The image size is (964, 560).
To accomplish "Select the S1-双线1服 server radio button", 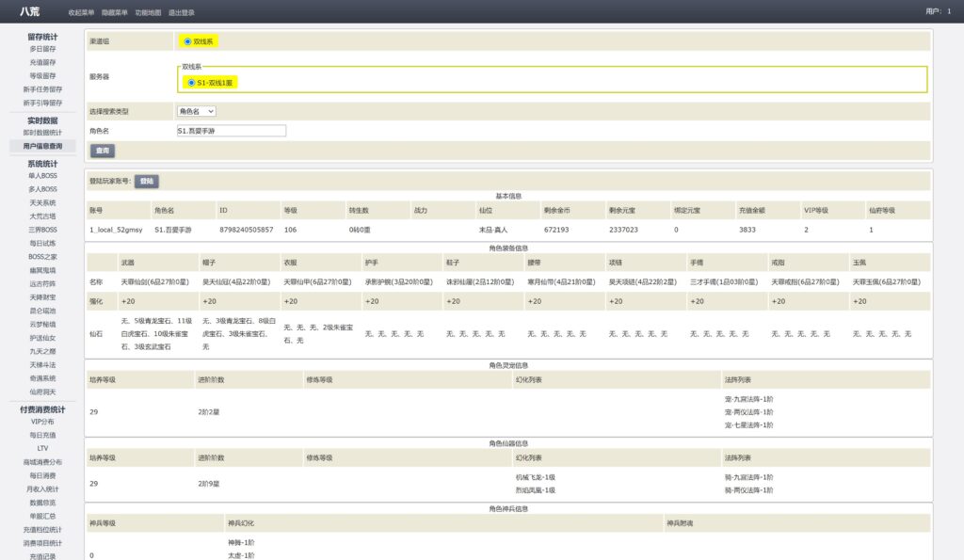I will click(191, 83).
